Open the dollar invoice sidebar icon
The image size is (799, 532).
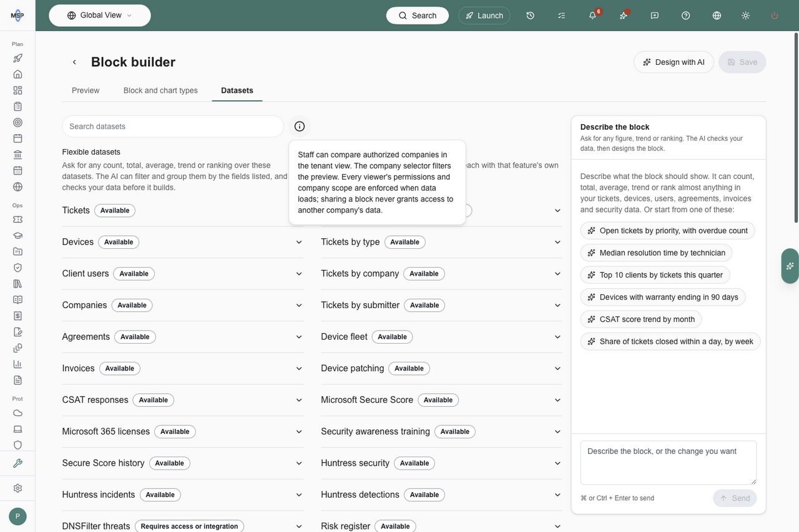17,316
